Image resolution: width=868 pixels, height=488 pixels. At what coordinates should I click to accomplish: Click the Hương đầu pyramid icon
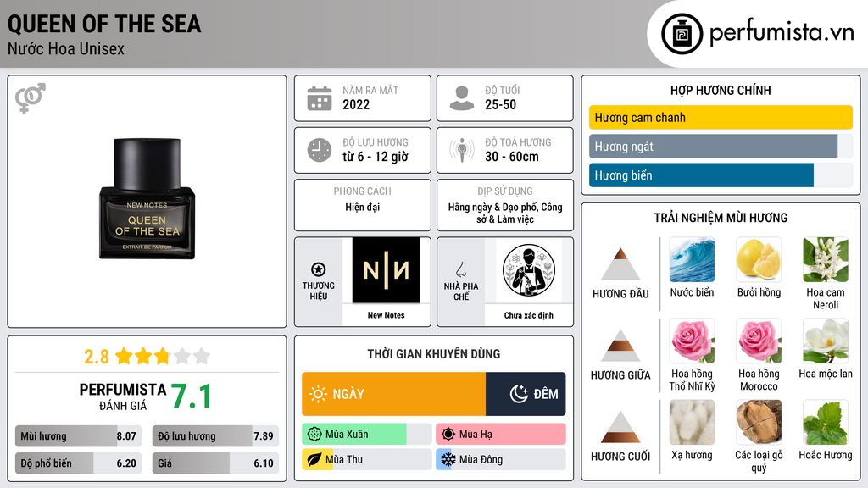620,264
